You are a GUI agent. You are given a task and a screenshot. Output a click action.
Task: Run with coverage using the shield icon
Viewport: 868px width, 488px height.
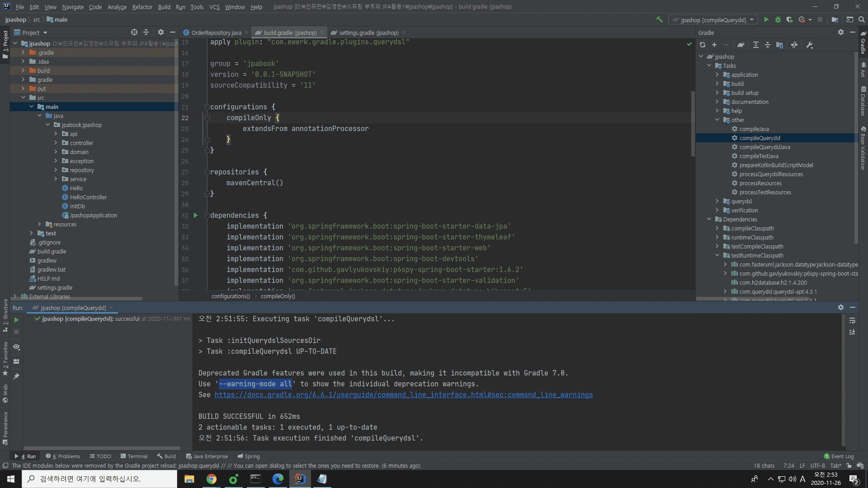(790, 19)
